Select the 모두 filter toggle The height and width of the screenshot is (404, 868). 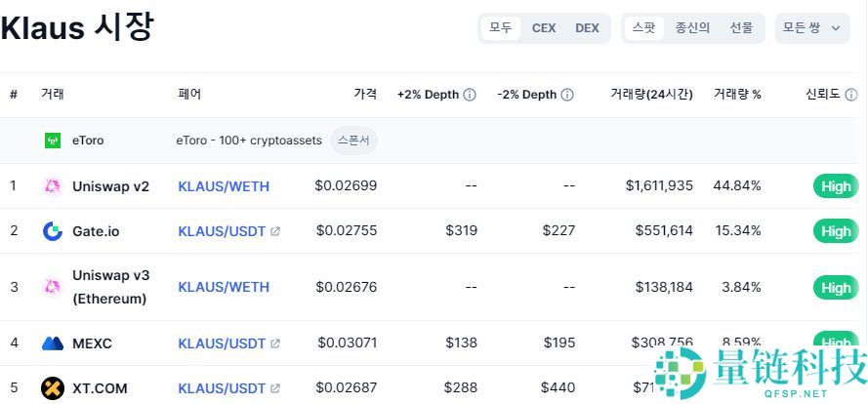tap(501, 28)
